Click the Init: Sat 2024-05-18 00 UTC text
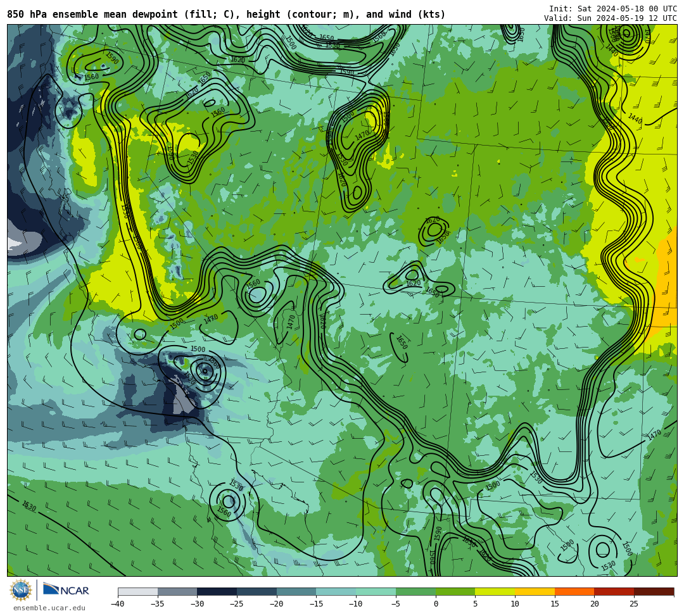This screenshot has height=616, width=684. (x=613, y=9)
